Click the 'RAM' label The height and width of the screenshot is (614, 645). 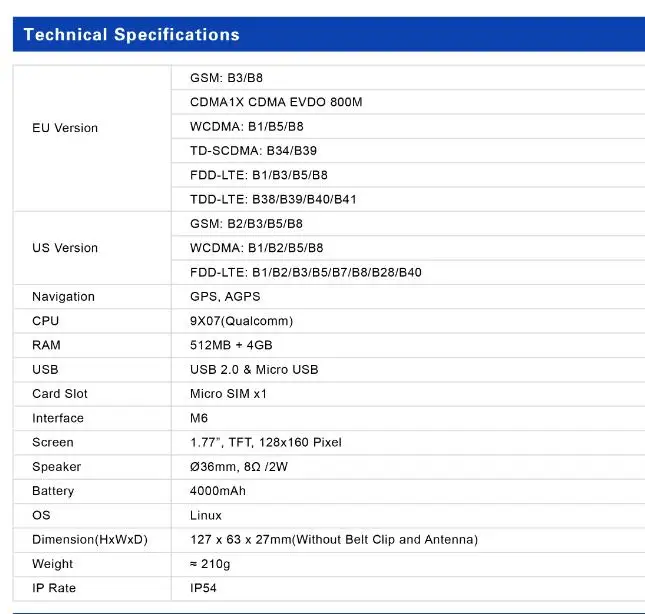point(46,345)
